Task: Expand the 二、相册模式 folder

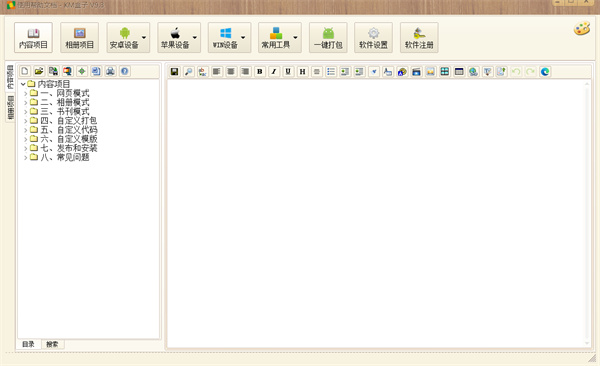Action: click(26, 102)
